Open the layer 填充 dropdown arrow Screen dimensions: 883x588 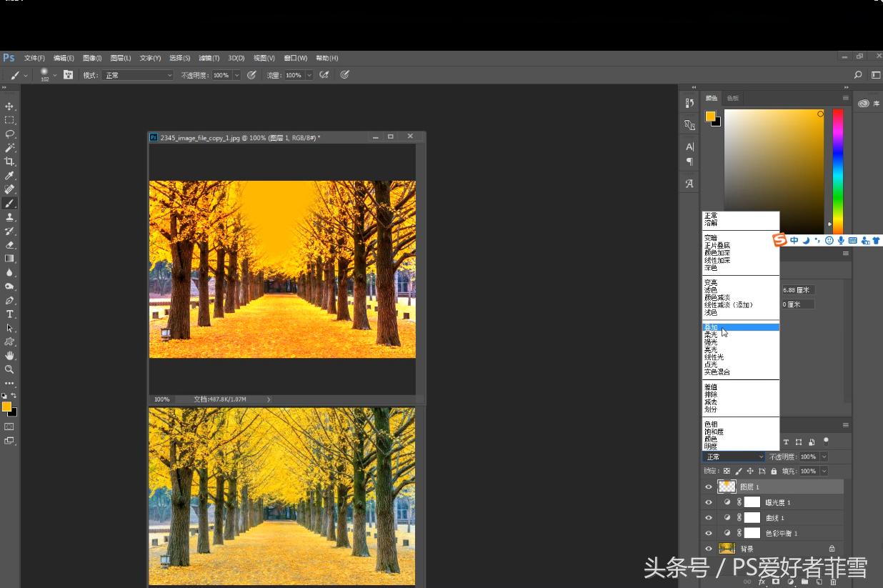point(824,472)
